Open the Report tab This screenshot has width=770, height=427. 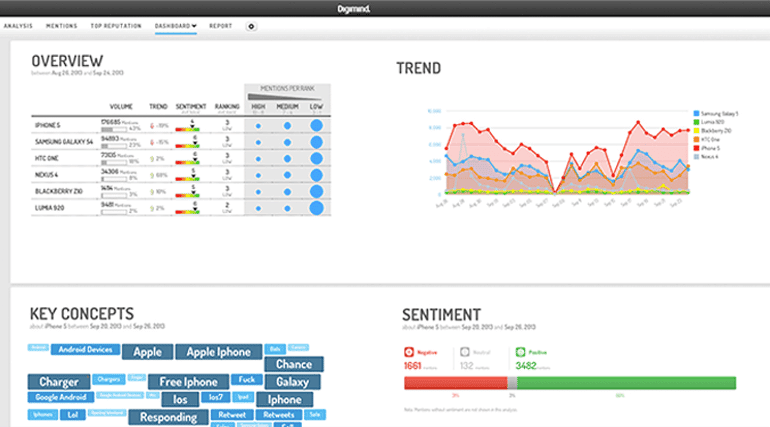pyautogui.click(x=220, y=26)
